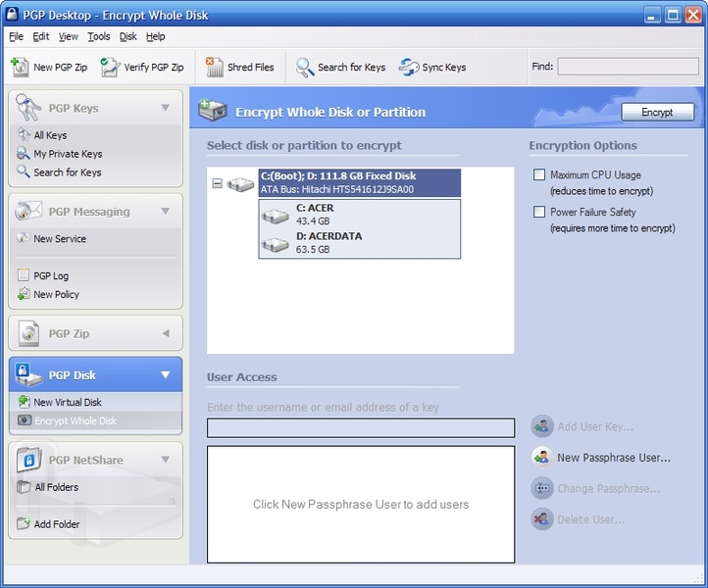This screenshot has width=708, height=588.
Task: Open Shred Files from the toolbar
Action: coord(214,67)
